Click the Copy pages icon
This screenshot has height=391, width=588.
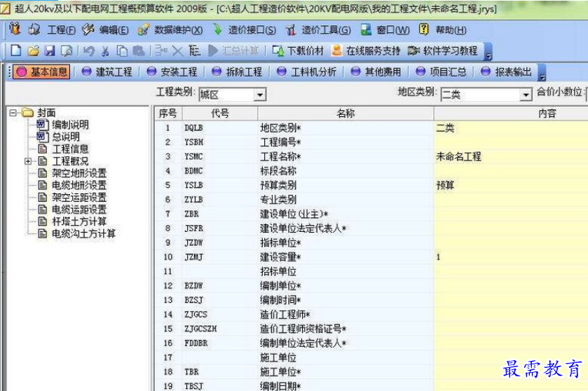122,50
